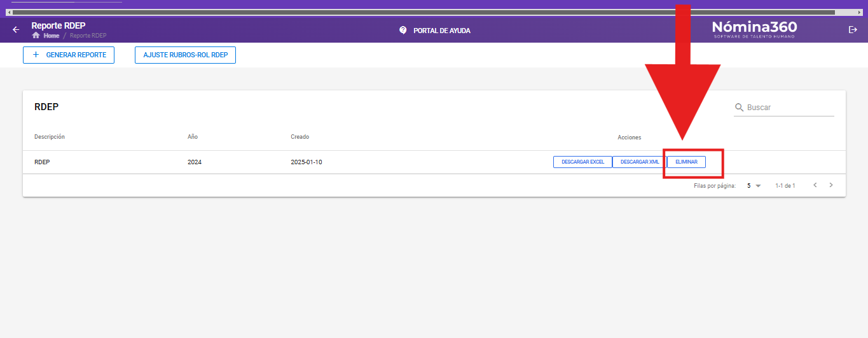Click scrollbar right arrow at top

click(x=860, y=12)
